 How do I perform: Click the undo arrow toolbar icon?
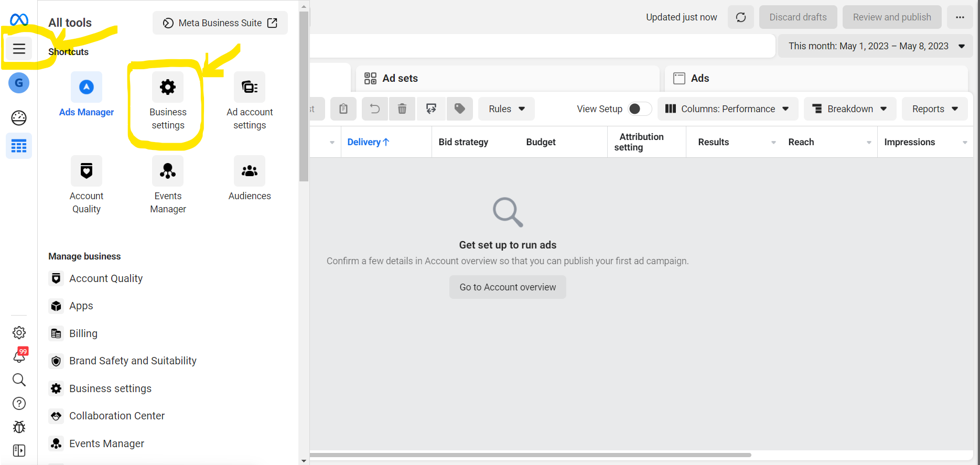375,109
